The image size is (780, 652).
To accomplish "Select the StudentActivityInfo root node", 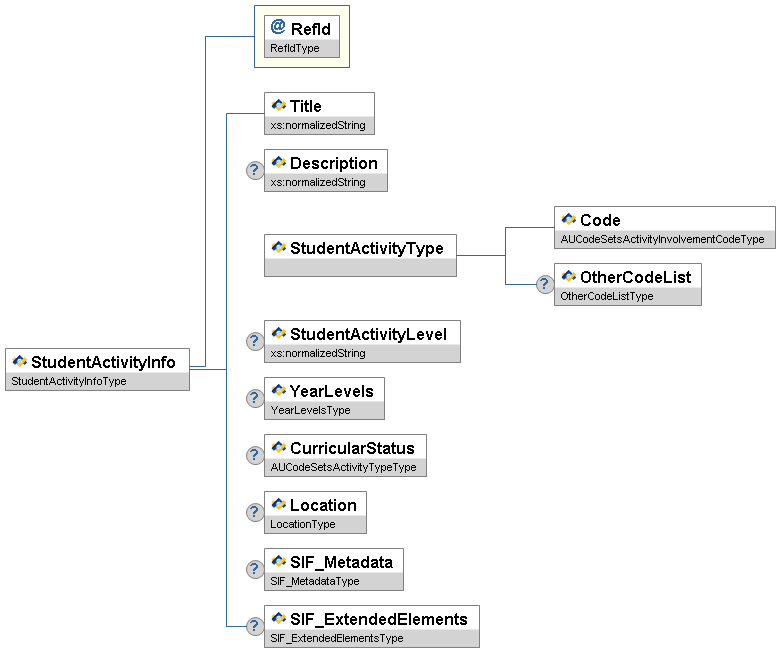I will [98, 363].
